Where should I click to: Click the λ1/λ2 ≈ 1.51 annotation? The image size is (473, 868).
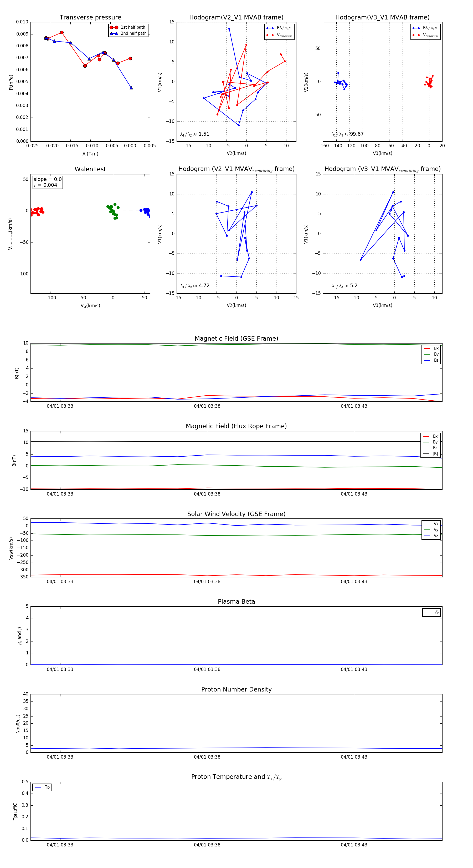pyautogui.click(x=194, y=134)
